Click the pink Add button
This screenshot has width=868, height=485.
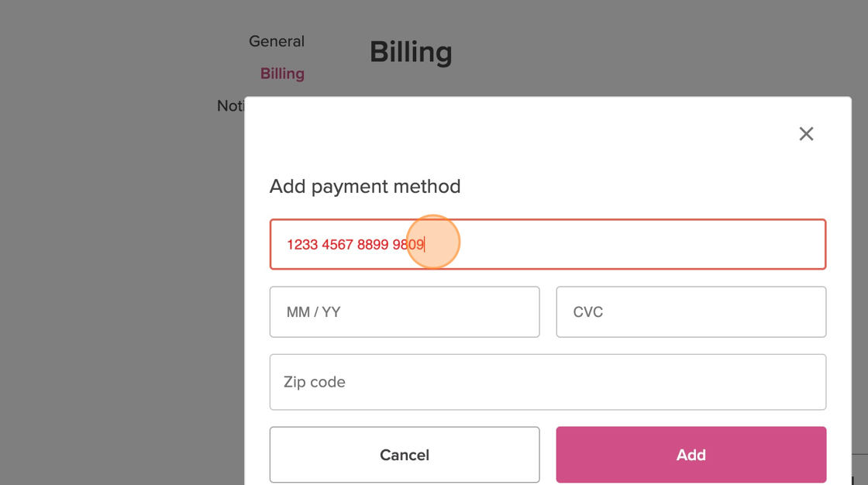691,455
